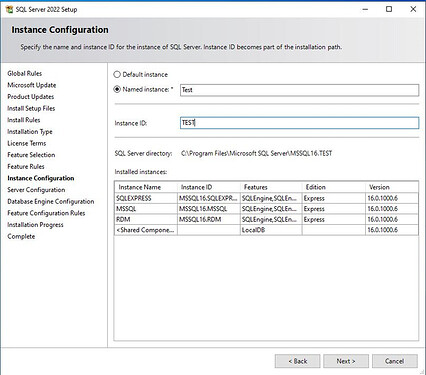This screenshot has width=426, height=375.
Task: Select the Shared Components row
Action: pos(266,230)
